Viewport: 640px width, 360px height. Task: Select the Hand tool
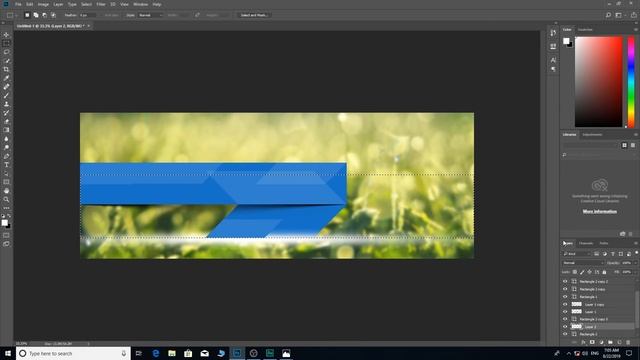click(6, 191)
